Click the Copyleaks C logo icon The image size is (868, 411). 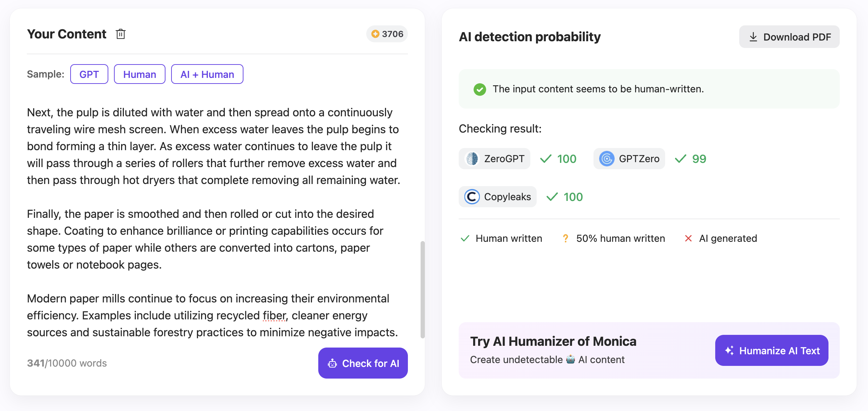pos(472,197)
